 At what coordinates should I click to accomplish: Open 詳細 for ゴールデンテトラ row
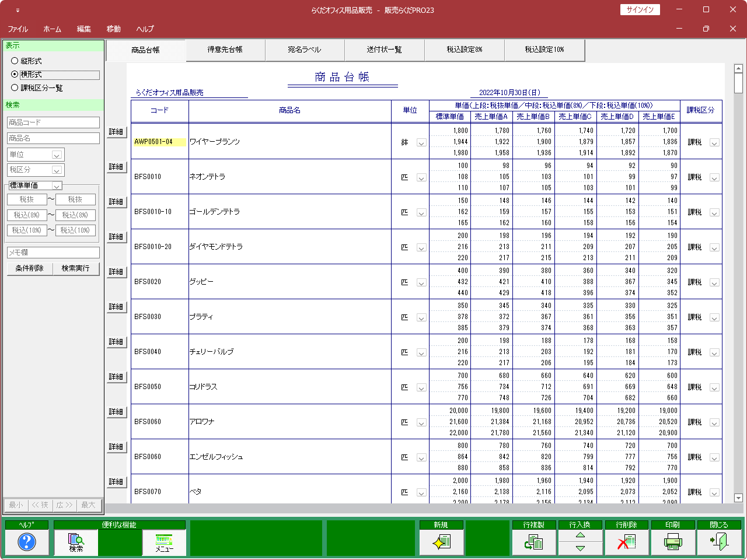tap(116, 202)
